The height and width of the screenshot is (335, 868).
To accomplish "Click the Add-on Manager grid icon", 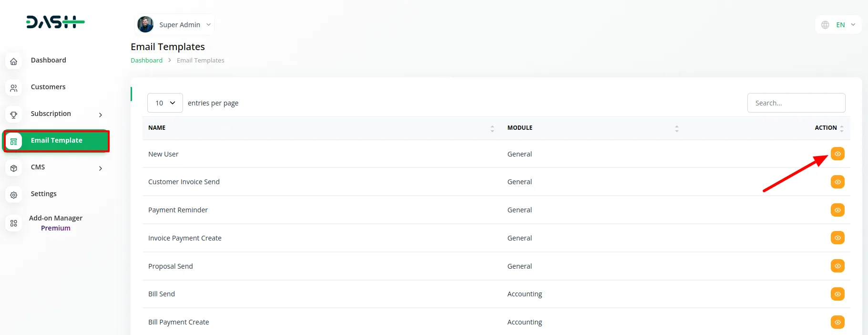I will click(14, 223).
